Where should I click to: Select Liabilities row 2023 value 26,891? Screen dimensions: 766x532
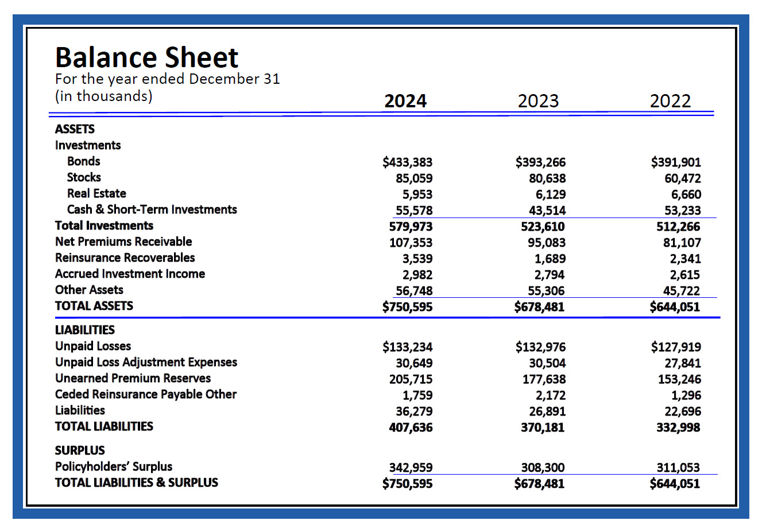(x=547, y=411)
